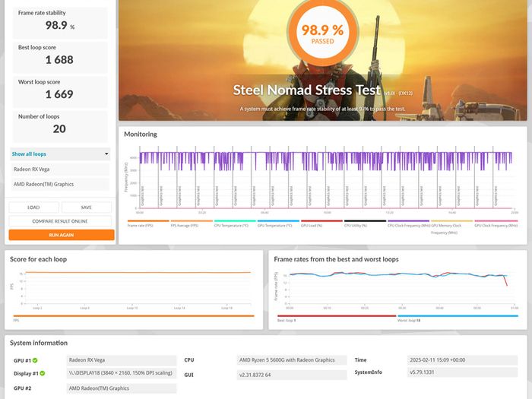
Task: Toggle the CPU Temperature legend series
Action: [x=235, y=223]
